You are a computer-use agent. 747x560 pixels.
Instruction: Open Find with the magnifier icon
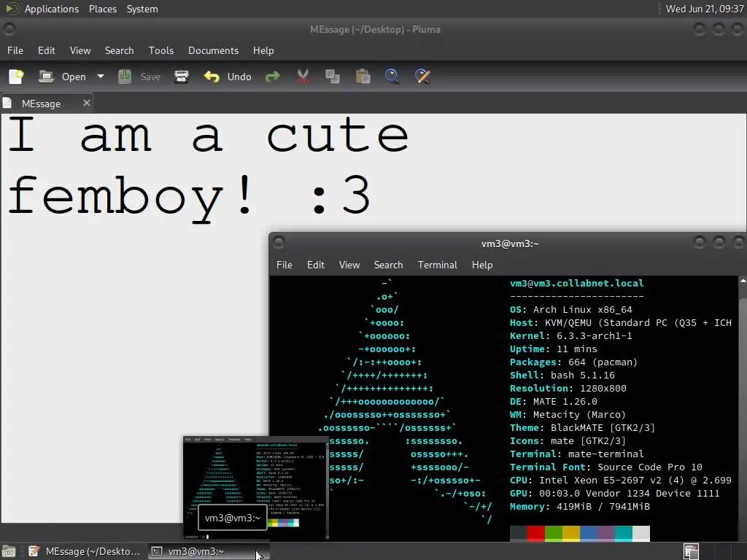coord(392,77)
